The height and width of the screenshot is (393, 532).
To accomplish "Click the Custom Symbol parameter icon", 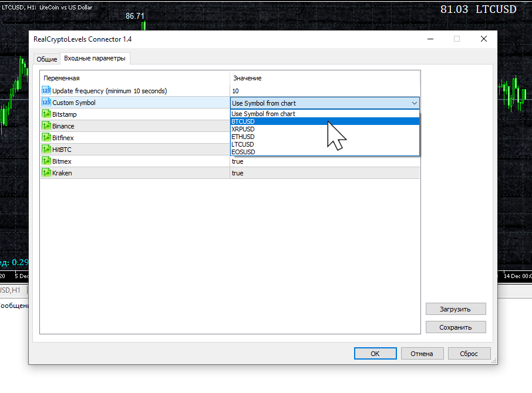I will click(46, 102).
